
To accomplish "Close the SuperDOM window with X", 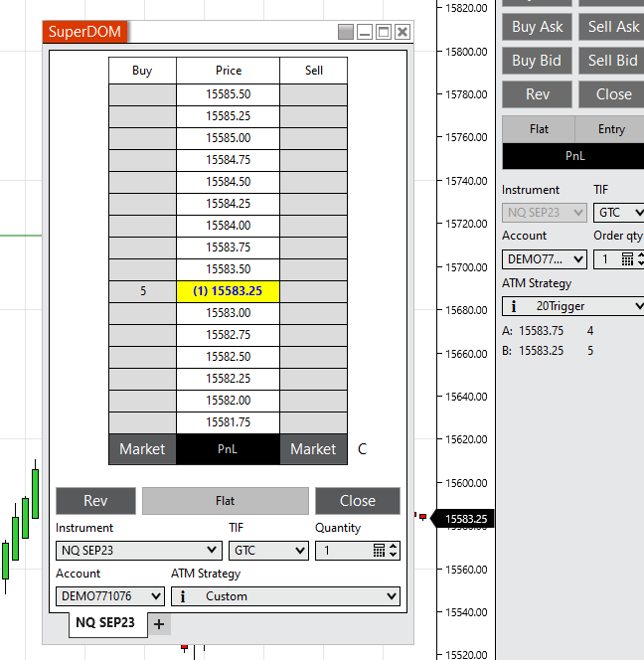I will (402, 32).
